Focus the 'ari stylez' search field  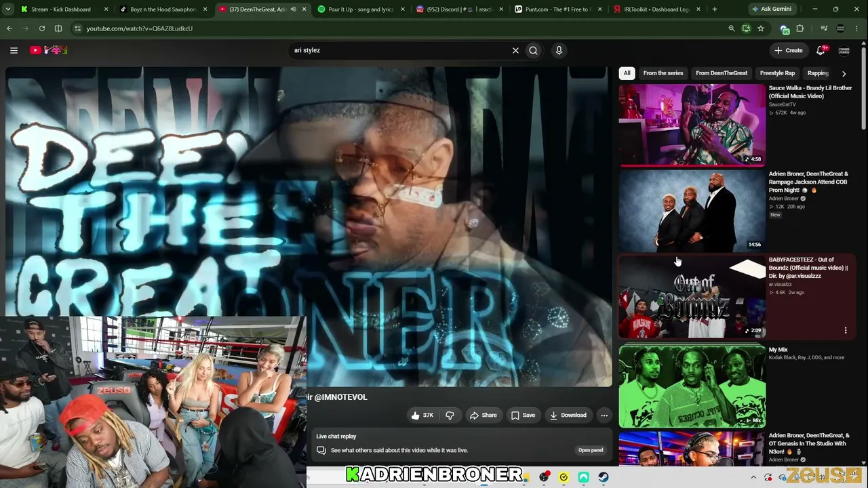[x=401, y=50]
